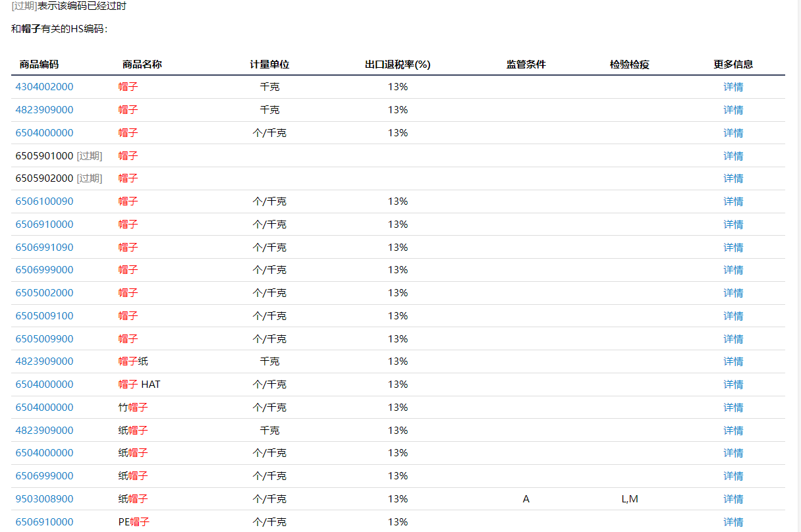Click the 6506991090 code link

(44, 248)
